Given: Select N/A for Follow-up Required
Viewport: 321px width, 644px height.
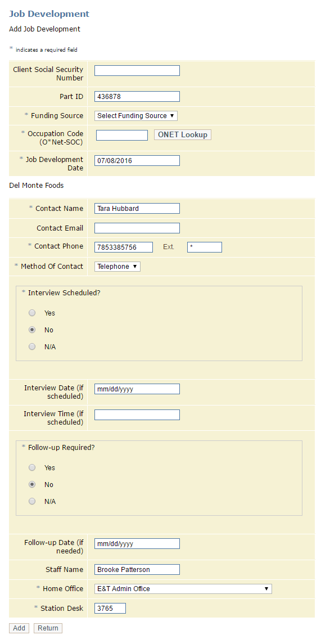Looking at the screenshot, I should 32,501.
